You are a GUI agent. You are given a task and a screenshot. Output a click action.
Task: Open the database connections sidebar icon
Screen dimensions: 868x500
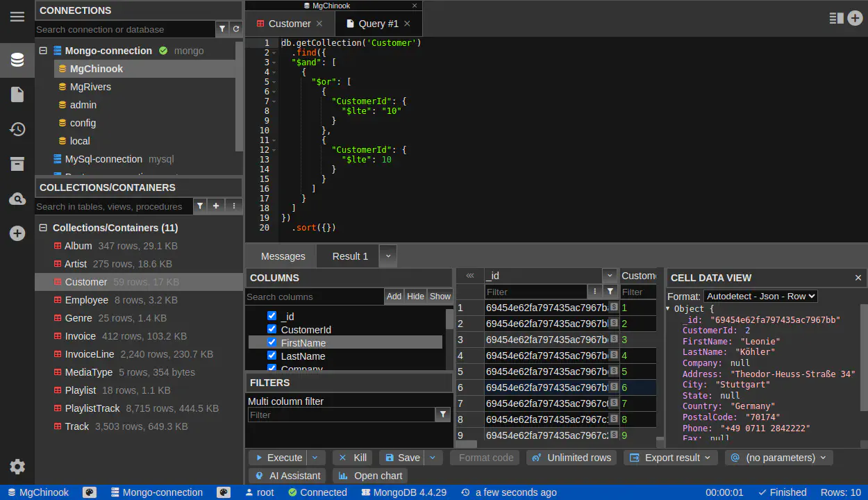pos(17,60)
